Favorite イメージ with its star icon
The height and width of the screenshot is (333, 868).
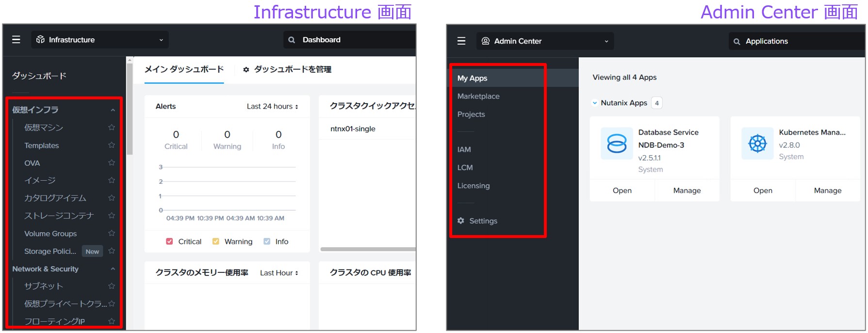(112, 180)
